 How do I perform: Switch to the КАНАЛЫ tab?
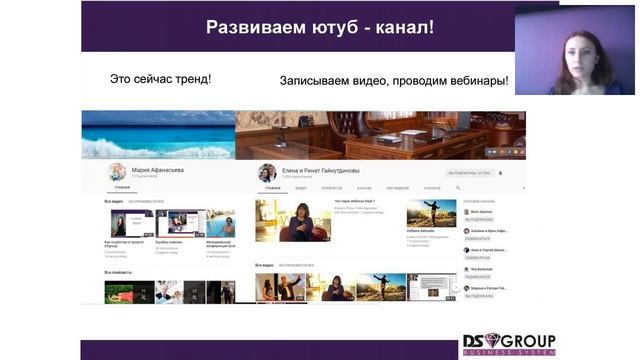[364, 188]
